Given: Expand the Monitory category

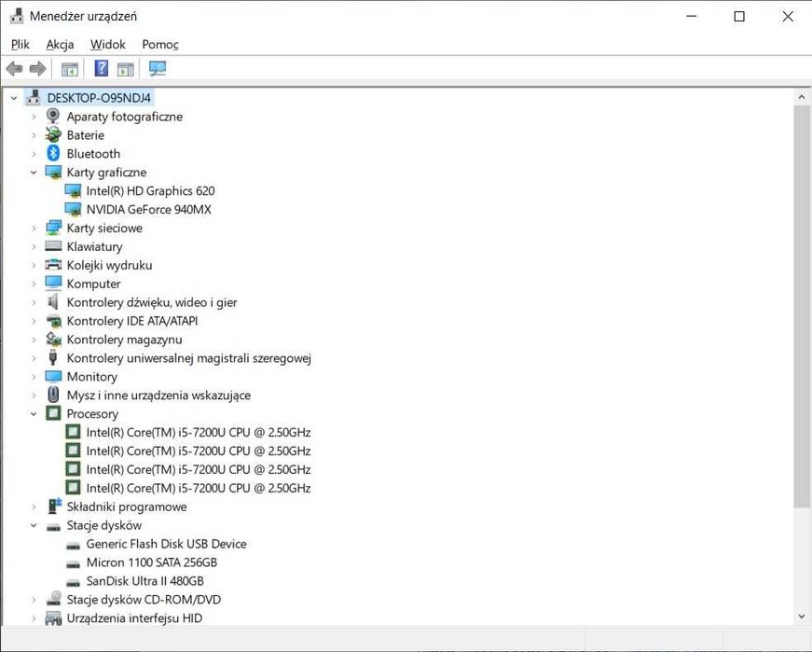Looking at the screenshot, I should coord(34,377).
